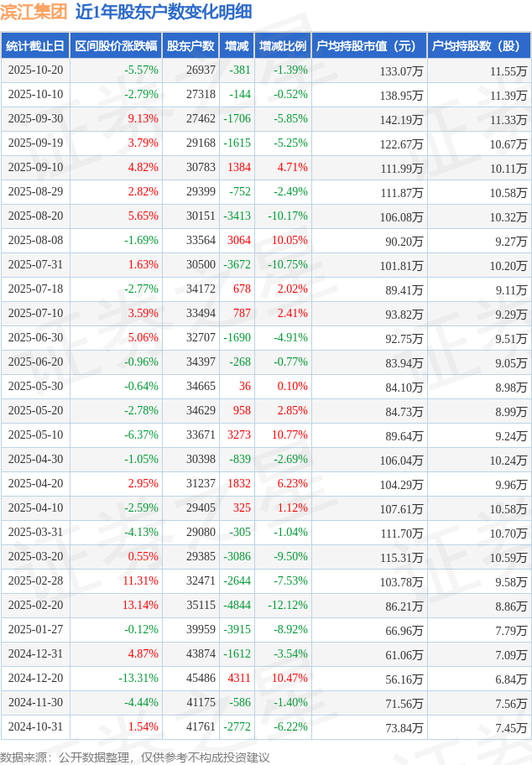Select the 2025-10-20 date cell

35,70
